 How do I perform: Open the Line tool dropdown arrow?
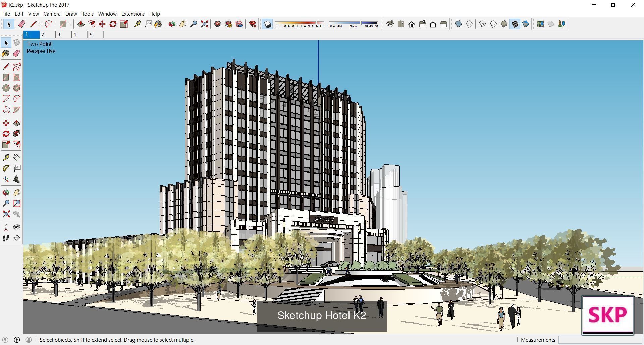[x=40, y=24]
